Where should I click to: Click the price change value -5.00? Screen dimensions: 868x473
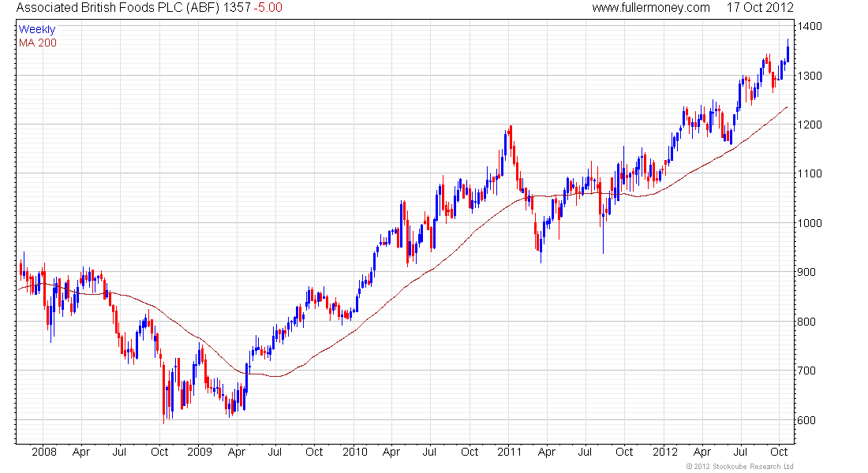268,8
